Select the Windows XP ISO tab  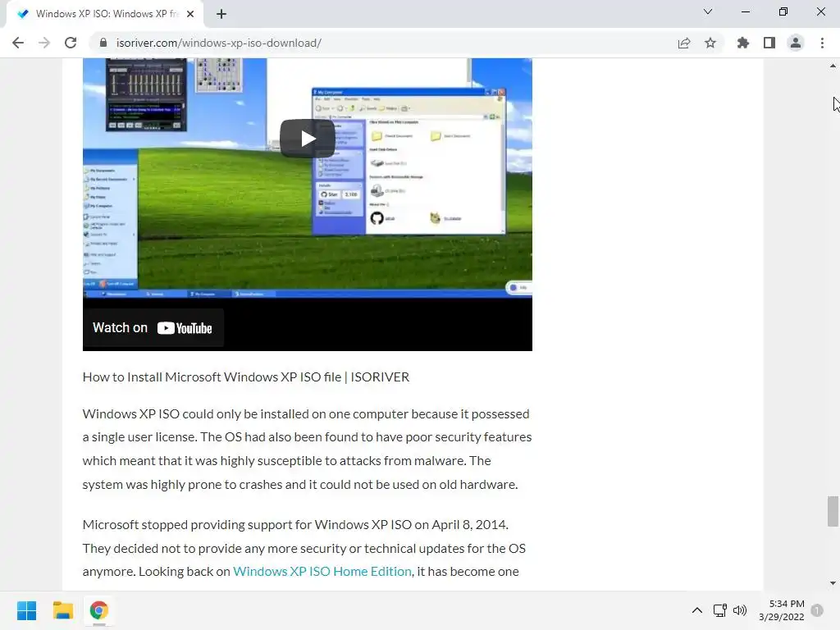click(105, 14)
